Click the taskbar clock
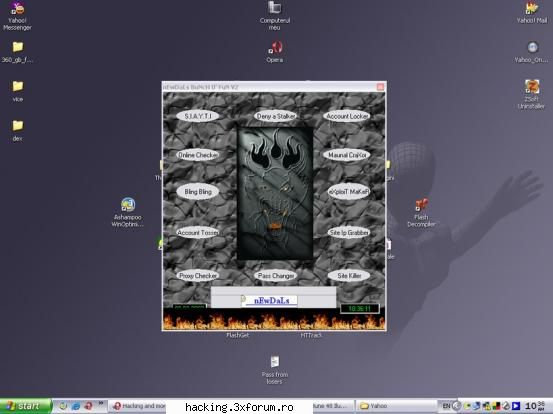This screenshot has height=414, width=553. [535, 406]
